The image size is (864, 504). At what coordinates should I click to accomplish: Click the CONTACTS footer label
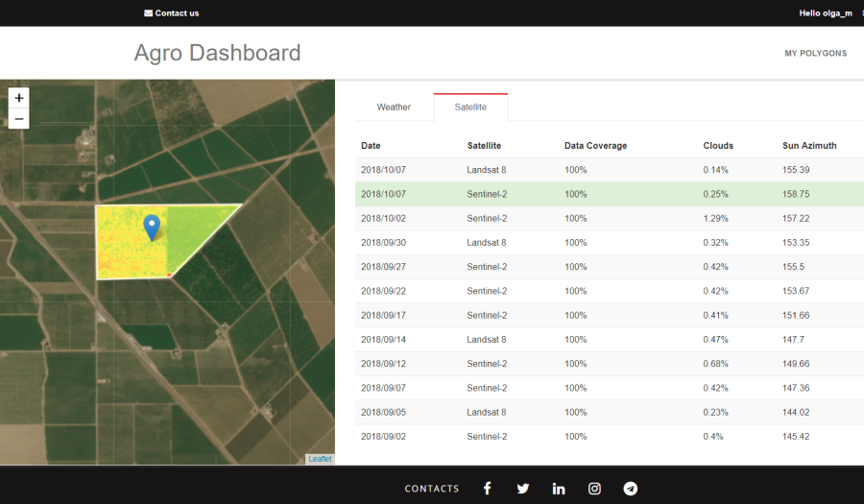tap(432, 489)
